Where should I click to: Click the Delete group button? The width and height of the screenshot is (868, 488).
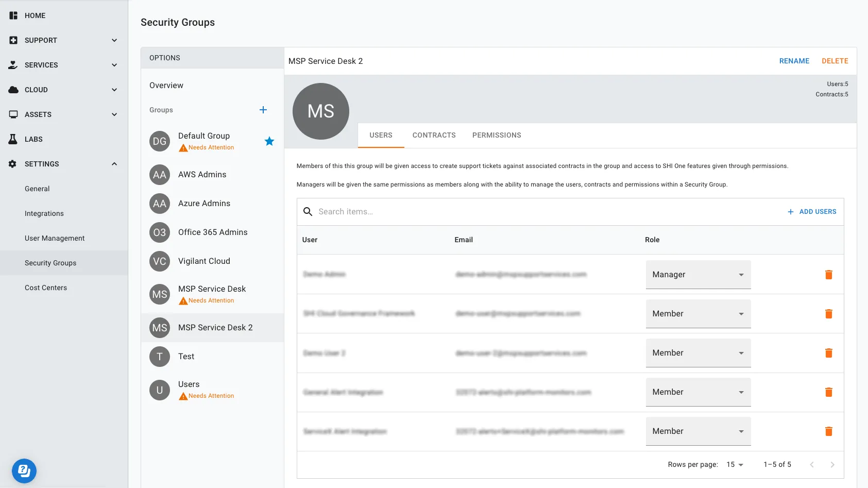point(835,61)
